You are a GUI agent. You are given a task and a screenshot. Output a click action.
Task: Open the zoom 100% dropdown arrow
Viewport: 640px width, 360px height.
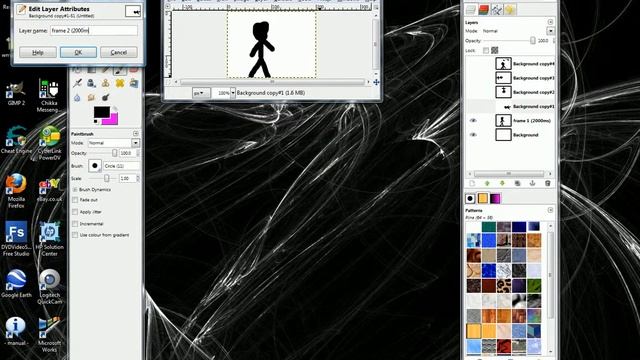[x=233, y=93]
